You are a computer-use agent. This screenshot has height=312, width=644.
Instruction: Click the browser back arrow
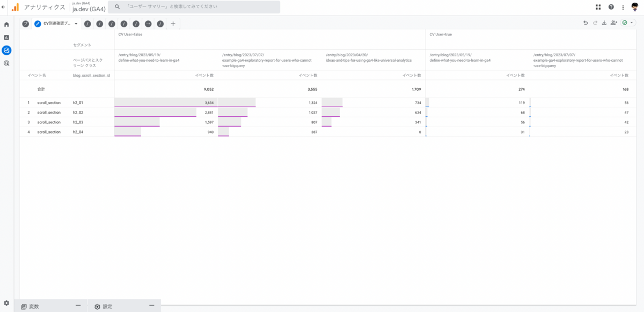pos(4,7)
